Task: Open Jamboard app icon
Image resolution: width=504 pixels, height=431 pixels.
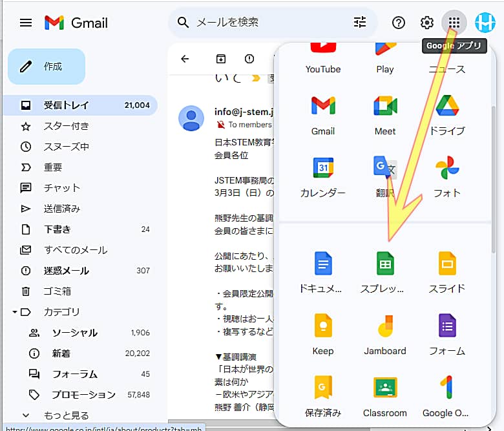Action: click(x=385, y=326)
